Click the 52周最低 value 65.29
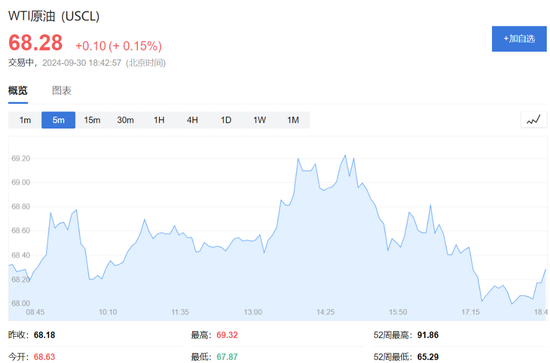This screenshot has height=363, width=550. [x=428, y=357]
